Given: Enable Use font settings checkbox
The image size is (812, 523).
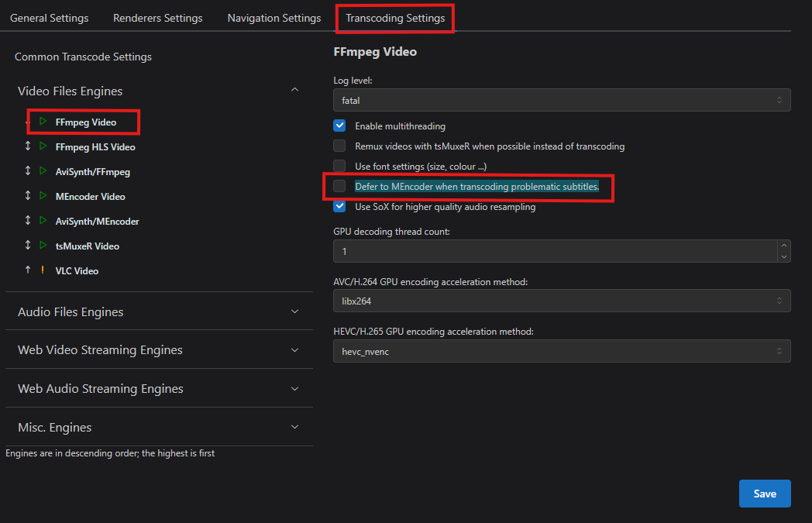Looking at the screenshot, I should coord(339,167).
